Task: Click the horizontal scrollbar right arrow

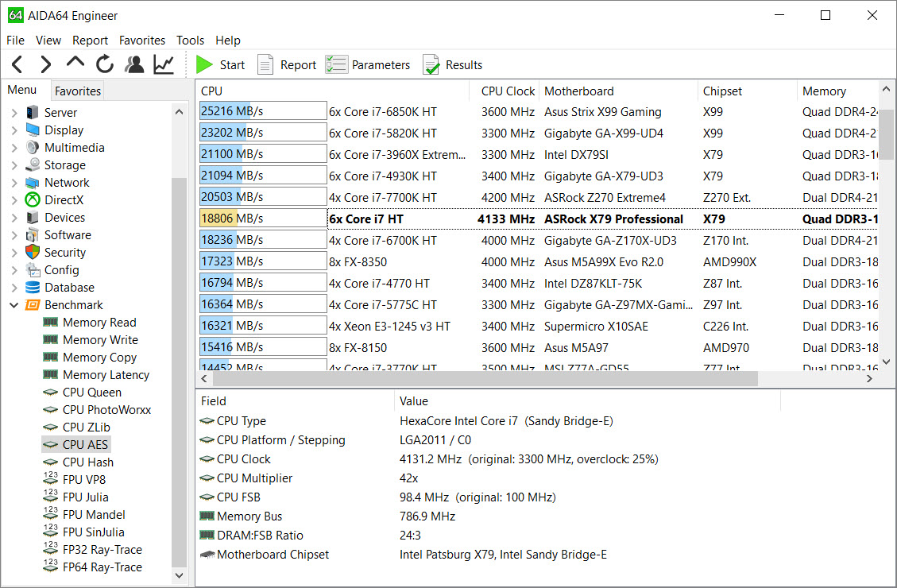Action: 869,379
